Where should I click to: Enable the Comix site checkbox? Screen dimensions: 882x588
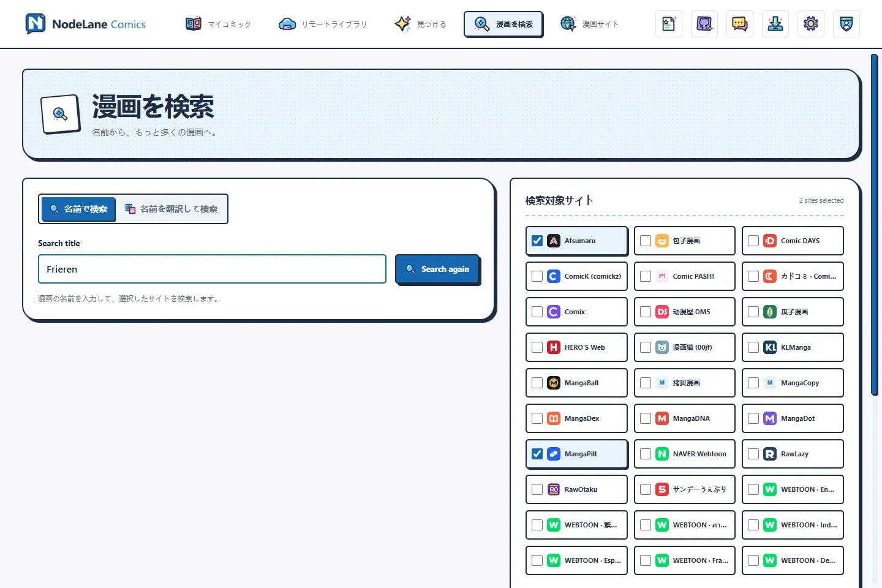click(537, 312)
